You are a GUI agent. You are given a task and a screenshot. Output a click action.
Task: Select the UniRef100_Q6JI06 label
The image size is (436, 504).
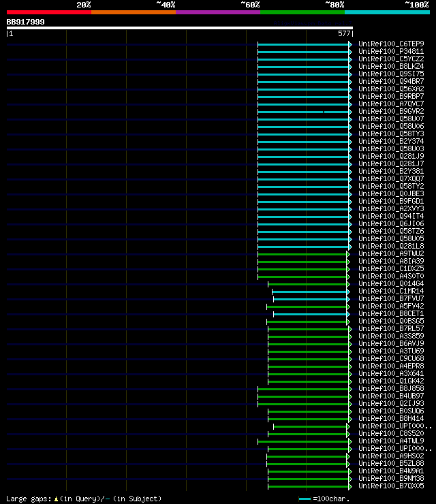[391, 223]
